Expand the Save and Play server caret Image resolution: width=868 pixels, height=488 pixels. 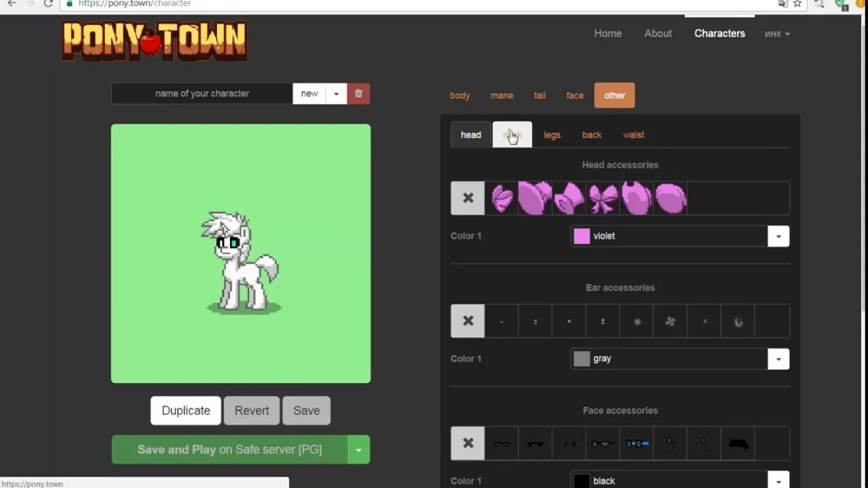point(359,449)
